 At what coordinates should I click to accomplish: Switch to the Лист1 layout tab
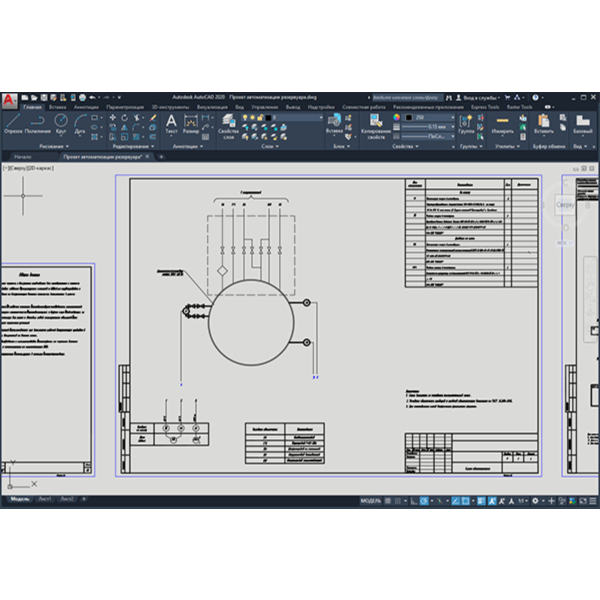[x=45, y=499]
